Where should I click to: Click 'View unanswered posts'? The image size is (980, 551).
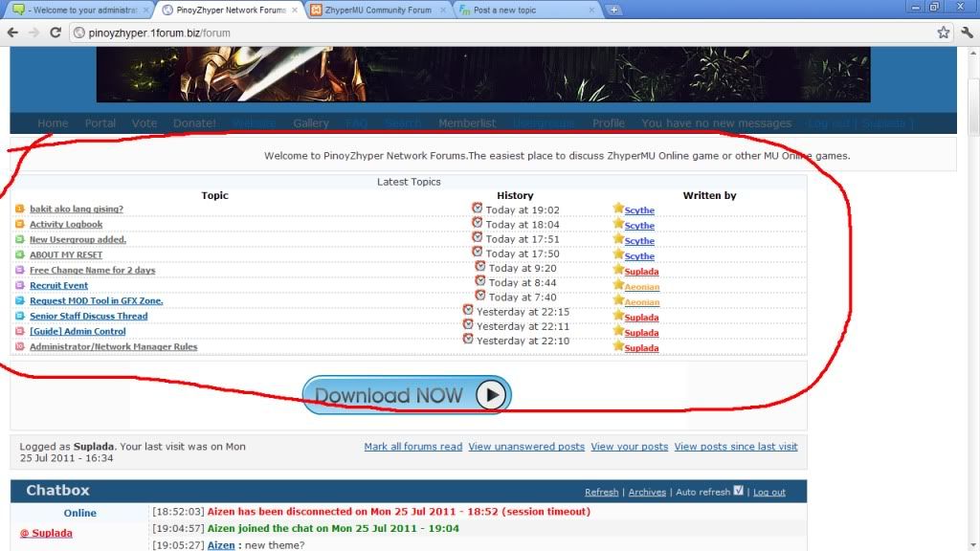click(x=526, y=447)
